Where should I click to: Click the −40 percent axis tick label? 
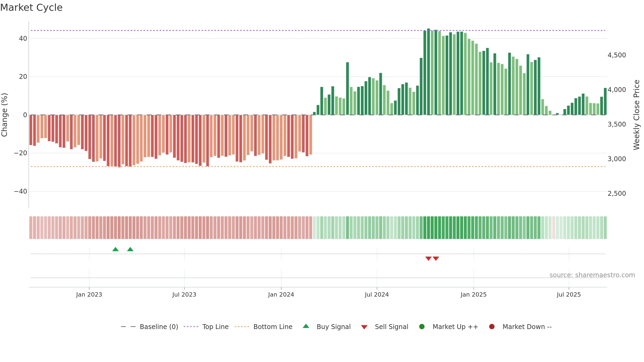click(x=21, y=191)
